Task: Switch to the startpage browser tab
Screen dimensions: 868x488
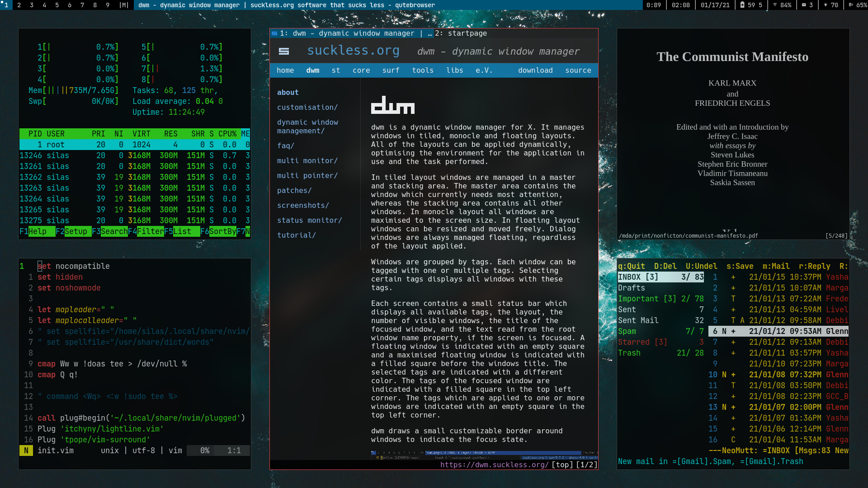Action: pos(461,33)
